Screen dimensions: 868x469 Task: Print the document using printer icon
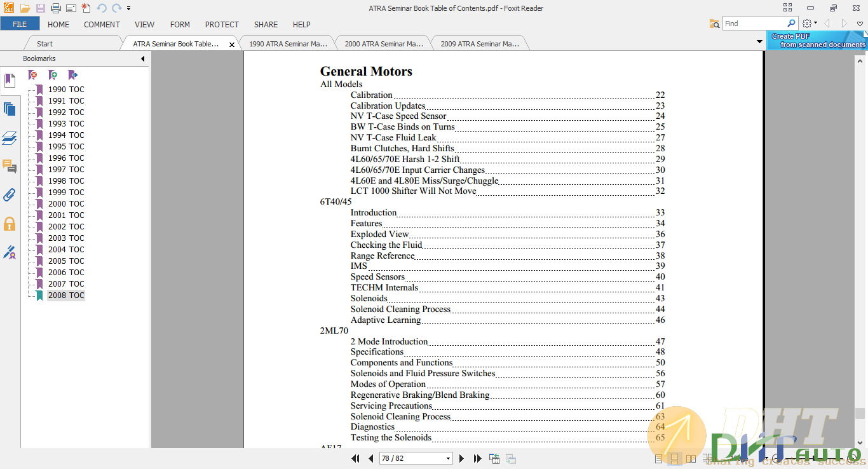point(55,8)
